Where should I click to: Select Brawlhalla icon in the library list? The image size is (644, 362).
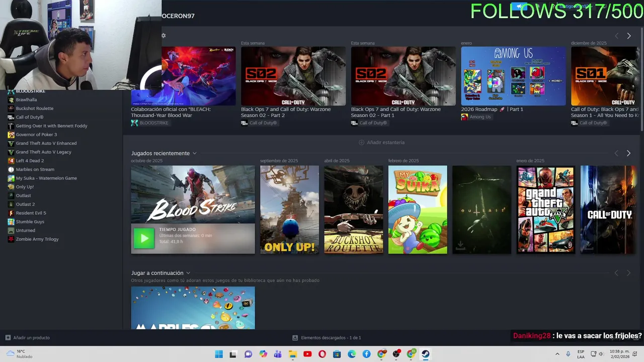tap(11, 100)
